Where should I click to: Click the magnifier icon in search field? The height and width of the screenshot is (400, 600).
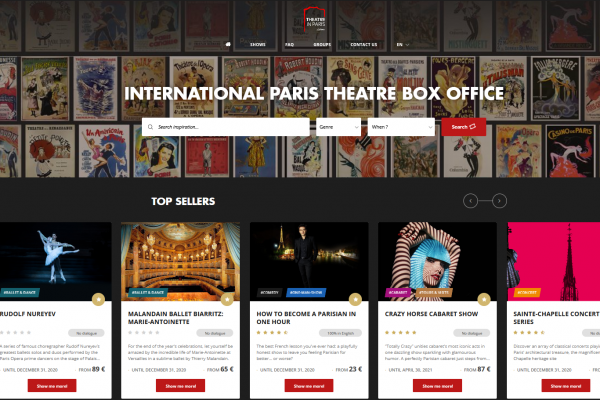(x=150, y=127)
